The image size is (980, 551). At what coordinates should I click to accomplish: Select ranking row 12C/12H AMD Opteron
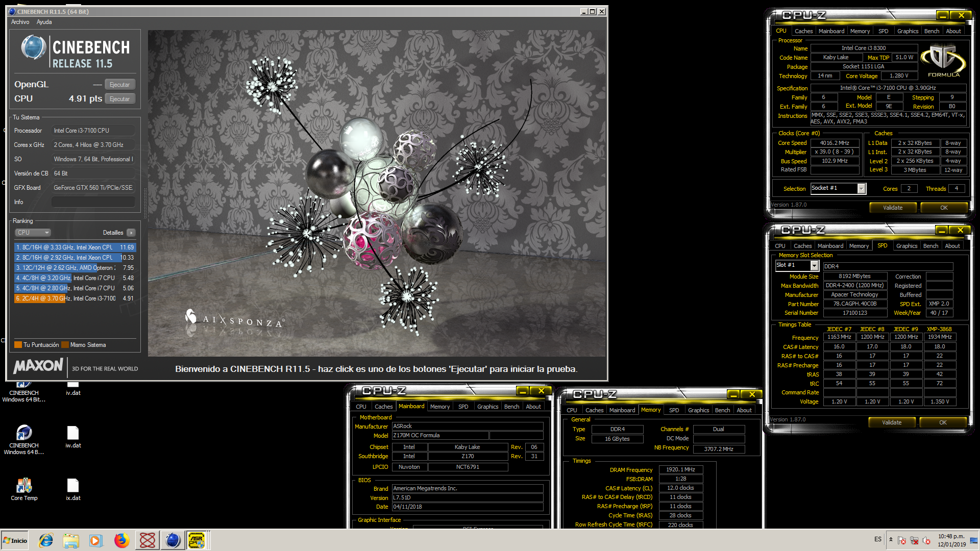click(75, 268)
